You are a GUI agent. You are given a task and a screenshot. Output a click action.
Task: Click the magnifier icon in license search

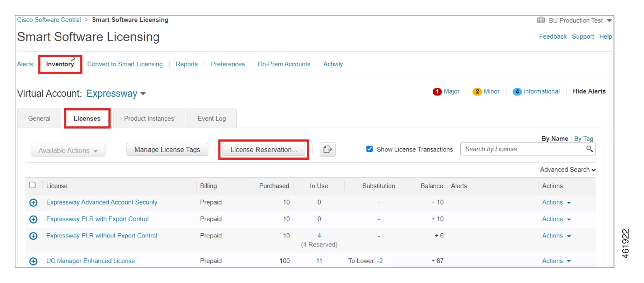(589, 149)
